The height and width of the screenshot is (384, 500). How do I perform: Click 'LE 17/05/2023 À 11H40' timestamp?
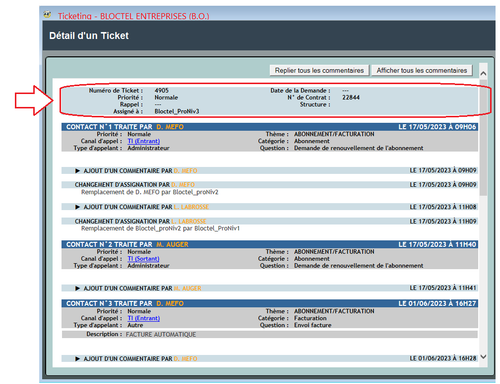coord(437,244)
